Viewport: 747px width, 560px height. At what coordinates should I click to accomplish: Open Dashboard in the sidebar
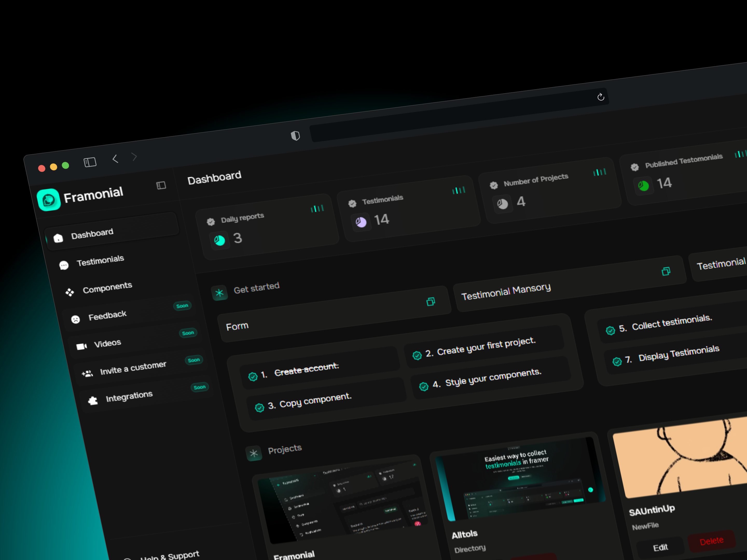(112, 231)
